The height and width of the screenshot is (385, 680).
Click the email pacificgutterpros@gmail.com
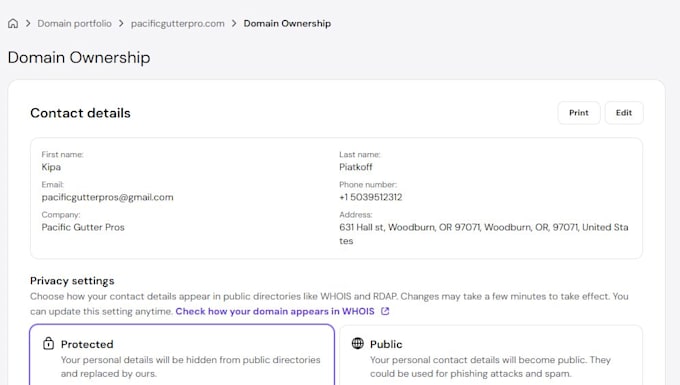[108, 197]
